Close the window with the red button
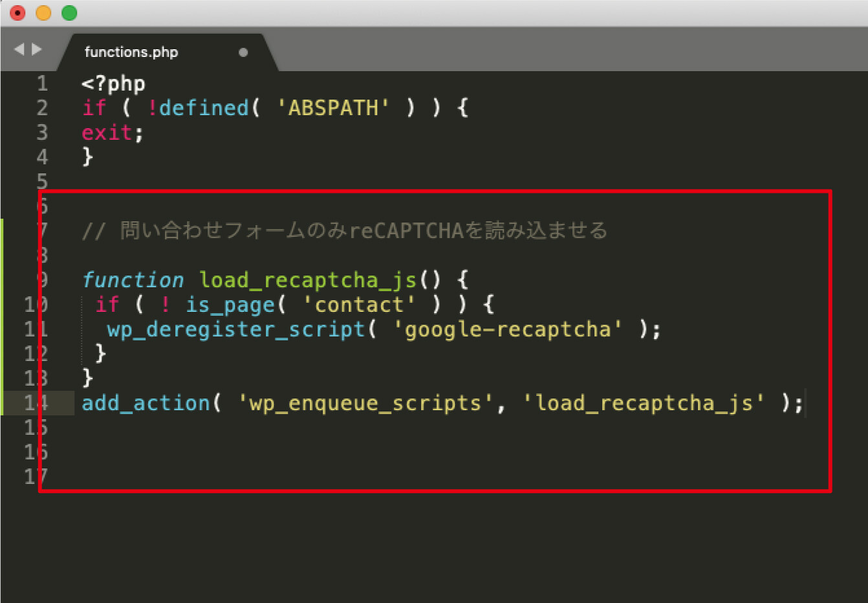The height and width of the screenshot is (603, 868). click(x=18, y=12)
